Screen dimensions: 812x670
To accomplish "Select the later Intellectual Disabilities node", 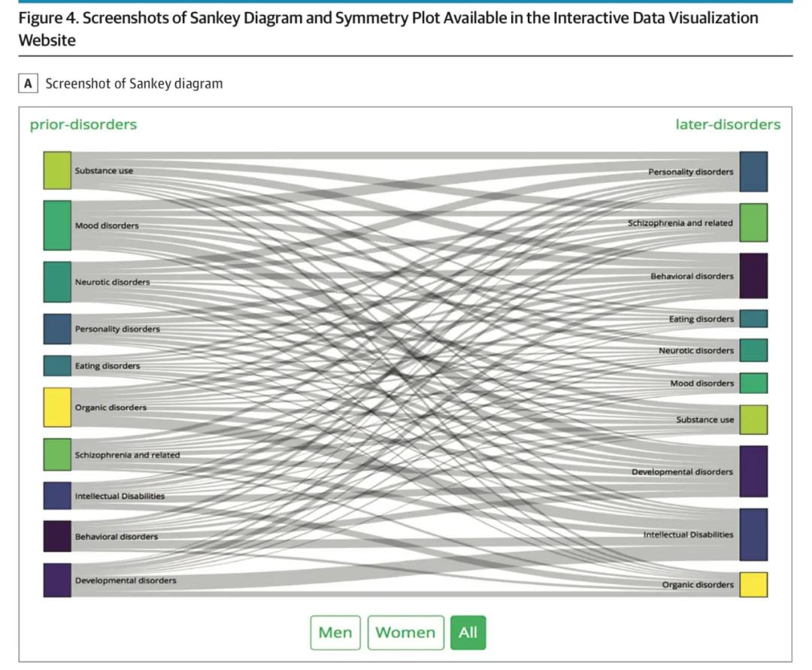I will 753,535.
